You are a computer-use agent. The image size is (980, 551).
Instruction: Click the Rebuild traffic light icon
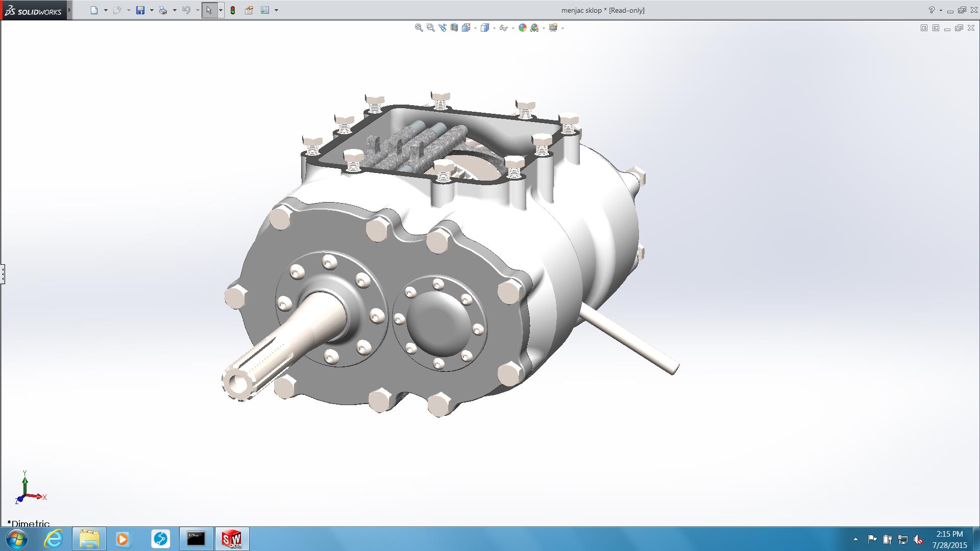click(233, 10)
